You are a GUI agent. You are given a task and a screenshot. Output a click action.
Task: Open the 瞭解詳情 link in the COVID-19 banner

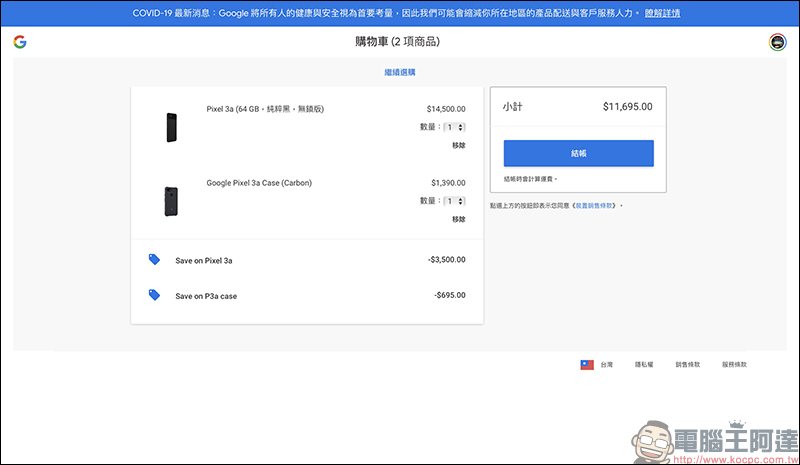coord(662,13)
